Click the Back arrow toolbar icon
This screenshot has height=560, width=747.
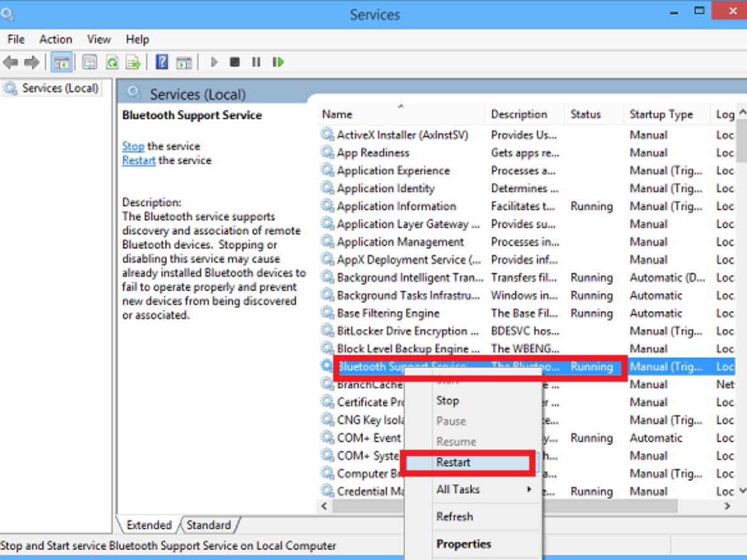(11, 62)
